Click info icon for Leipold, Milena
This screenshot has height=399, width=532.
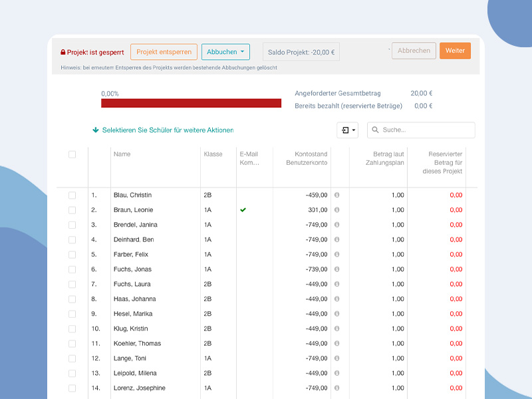[x=336, y=373]
